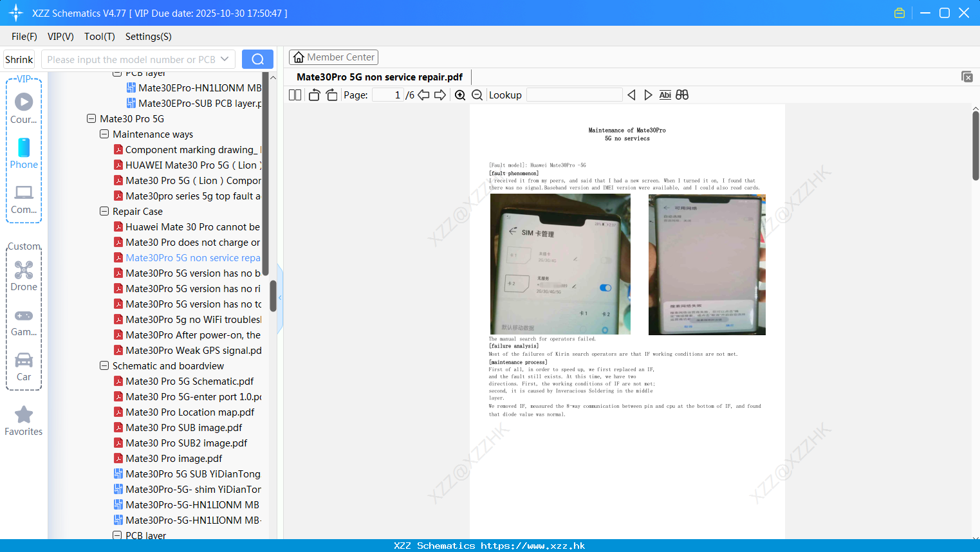Open Mate30Pro After power-on case
980x552 pixels.
pyautogui.click(x=188, y=335)
